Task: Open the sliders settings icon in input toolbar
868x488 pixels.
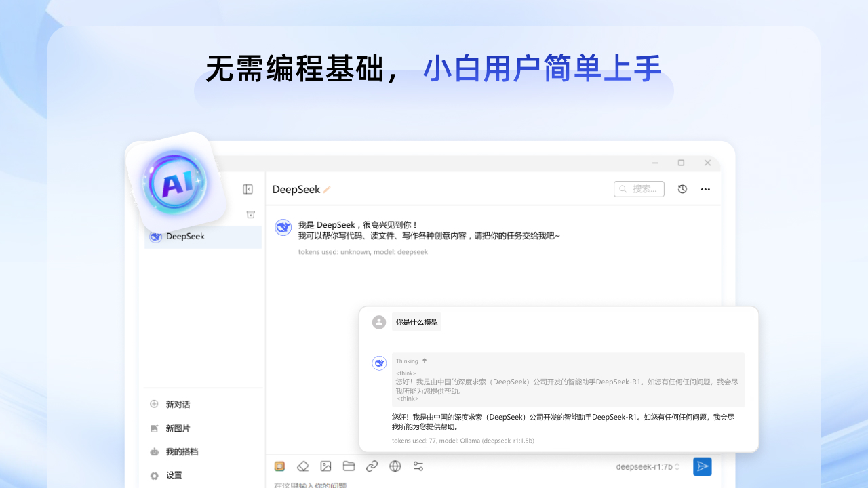Action: coord(418,466)
